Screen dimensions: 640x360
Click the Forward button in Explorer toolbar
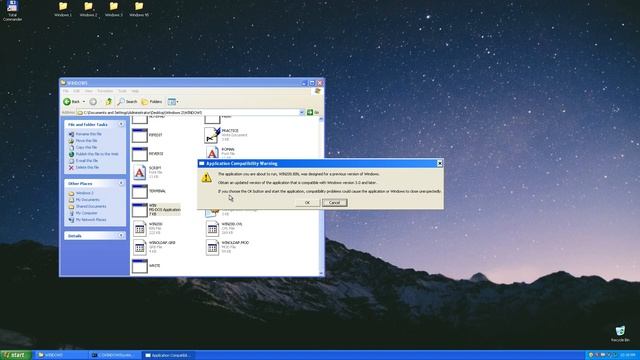(x=93, y=102)
